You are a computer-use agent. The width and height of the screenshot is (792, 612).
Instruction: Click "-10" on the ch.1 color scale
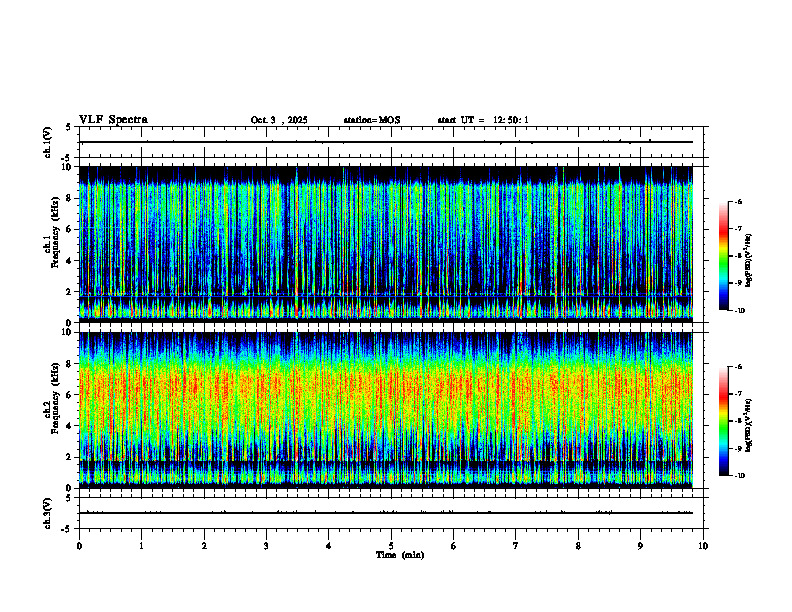(740, 311)
